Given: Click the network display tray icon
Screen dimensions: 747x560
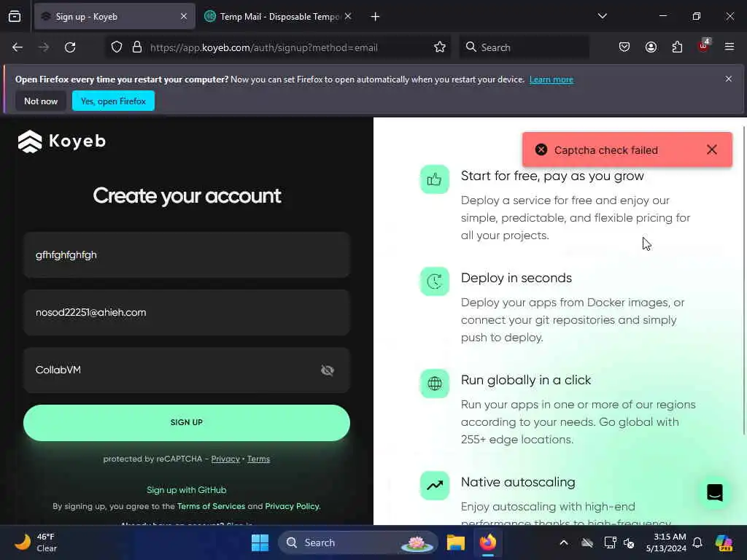Looking at the screenshot, I should coord(610,542).
